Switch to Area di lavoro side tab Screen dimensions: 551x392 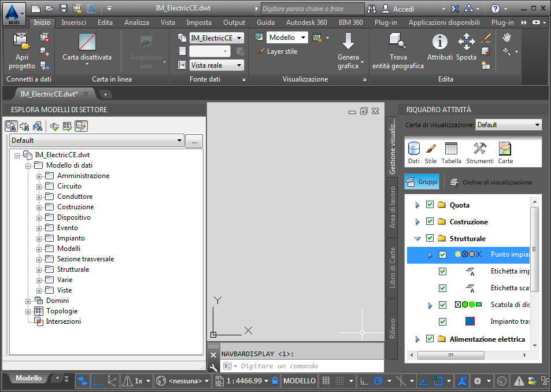coord(392,207)
